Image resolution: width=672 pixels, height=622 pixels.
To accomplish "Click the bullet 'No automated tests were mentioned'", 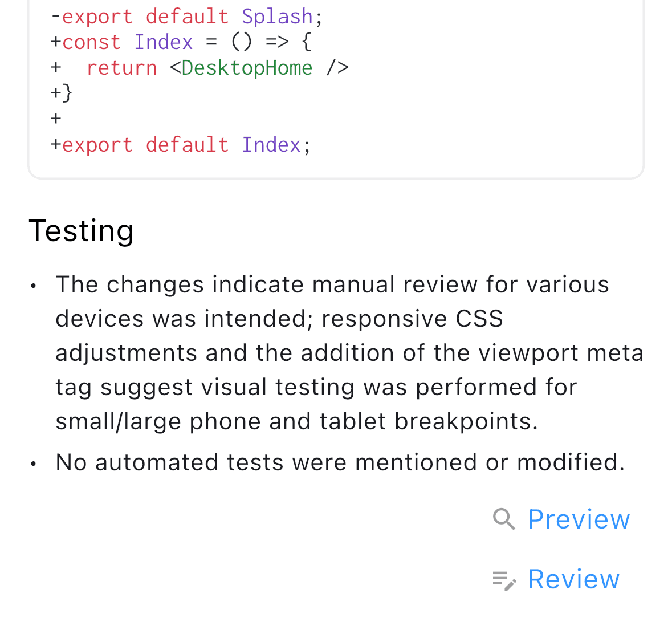I will click(340, 462).
